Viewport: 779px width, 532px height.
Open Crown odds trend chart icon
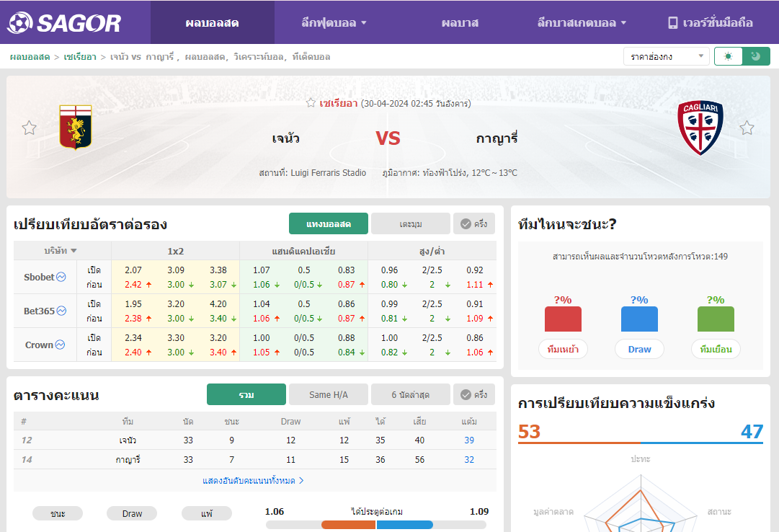coord(60,345)
